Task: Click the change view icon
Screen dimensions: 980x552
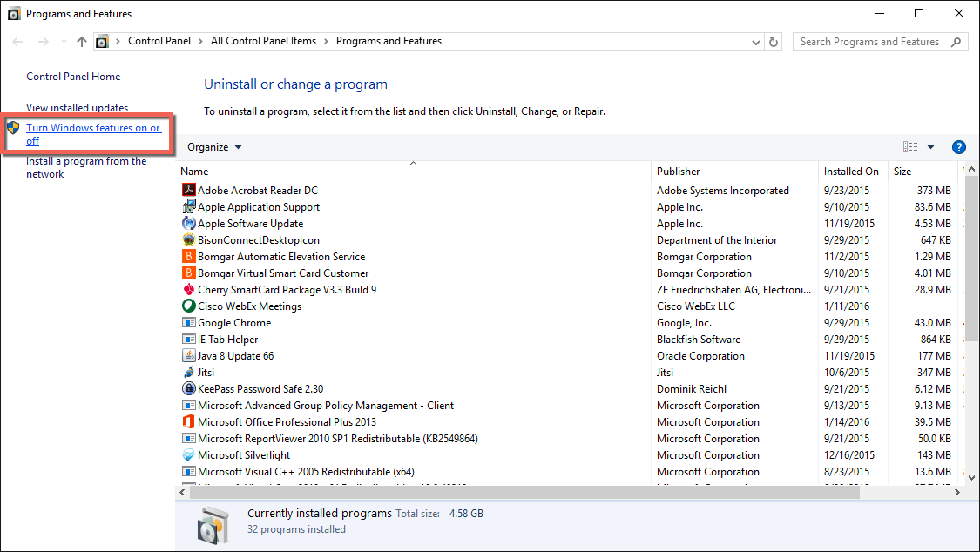Action: pos(910,147)
